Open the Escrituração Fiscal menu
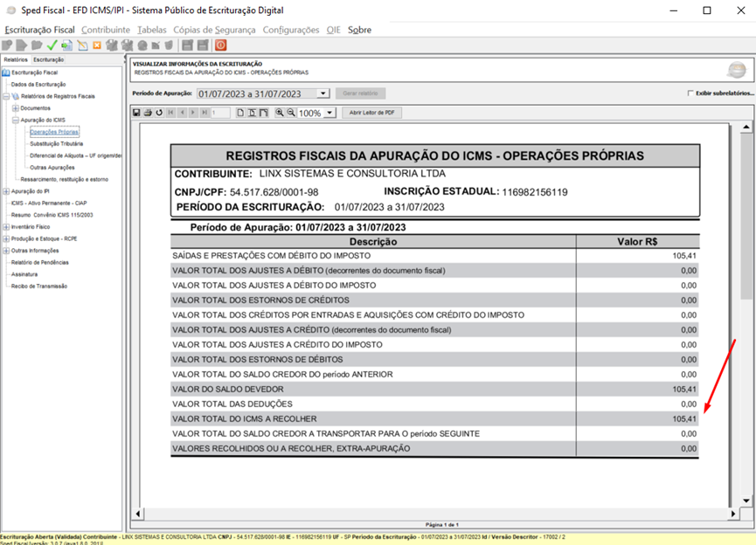This screenshot has height=545, width=756. pyautogui.click(x=39, y=30)
